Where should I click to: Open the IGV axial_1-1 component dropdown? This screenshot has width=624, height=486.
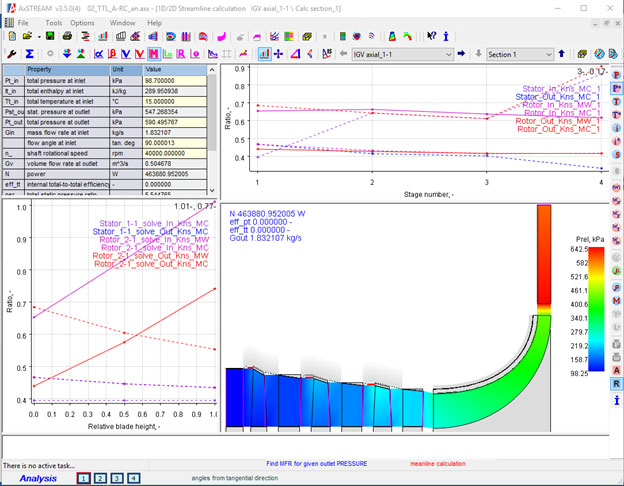(x=403, y=54)
